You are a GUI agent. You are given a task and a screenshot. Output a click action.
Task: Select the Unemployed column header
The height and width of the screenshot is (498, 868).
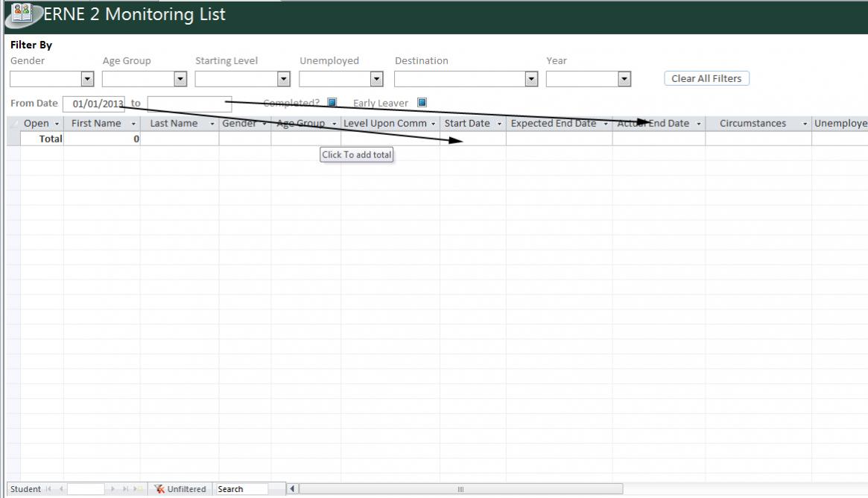[x=840, y=124]
